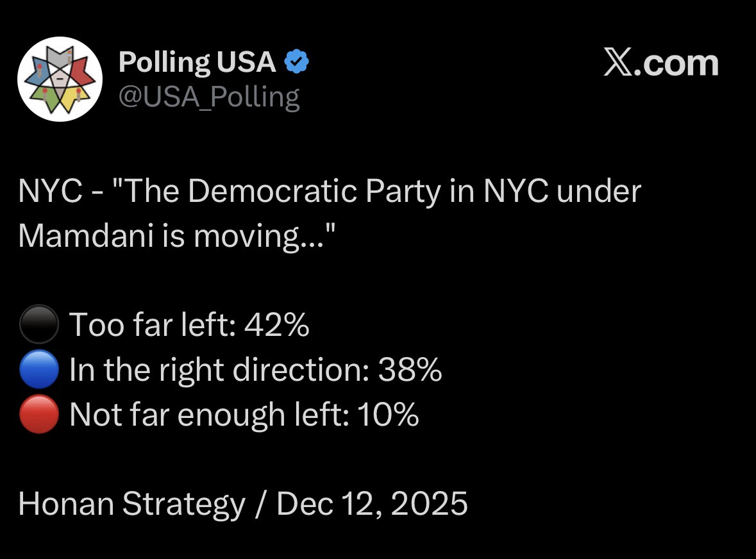Select the blue circle emoji

tap(38, 370)
